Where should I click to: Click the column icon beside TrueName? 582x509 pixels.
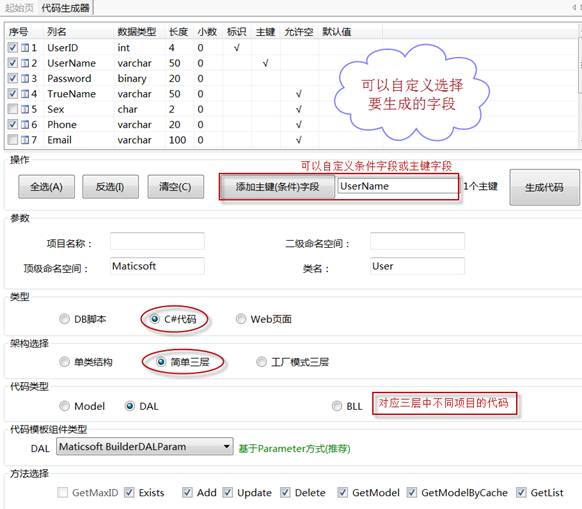click(25, 94)
